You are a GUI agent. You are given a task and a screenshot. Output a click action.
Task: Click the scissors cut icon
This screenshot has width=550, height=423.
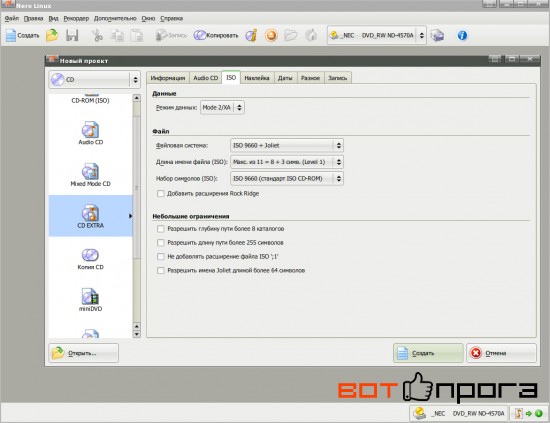pyautogui.click(x=97, y=35)
